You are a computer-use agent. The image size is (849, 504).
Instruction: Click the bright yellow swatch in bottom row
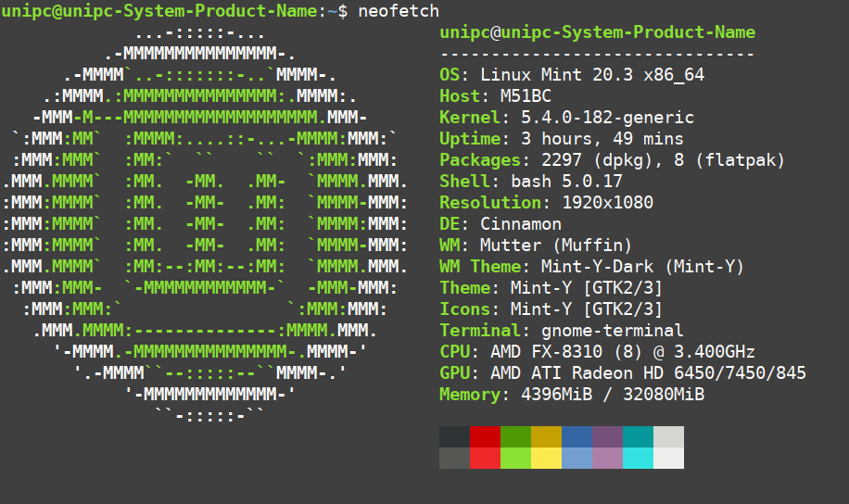point(546,458)
